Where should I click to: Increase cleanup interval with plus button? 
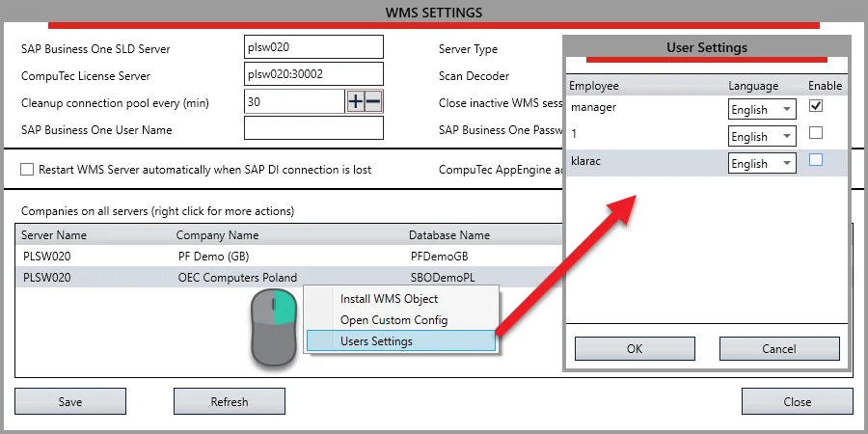tap(355, 102)
